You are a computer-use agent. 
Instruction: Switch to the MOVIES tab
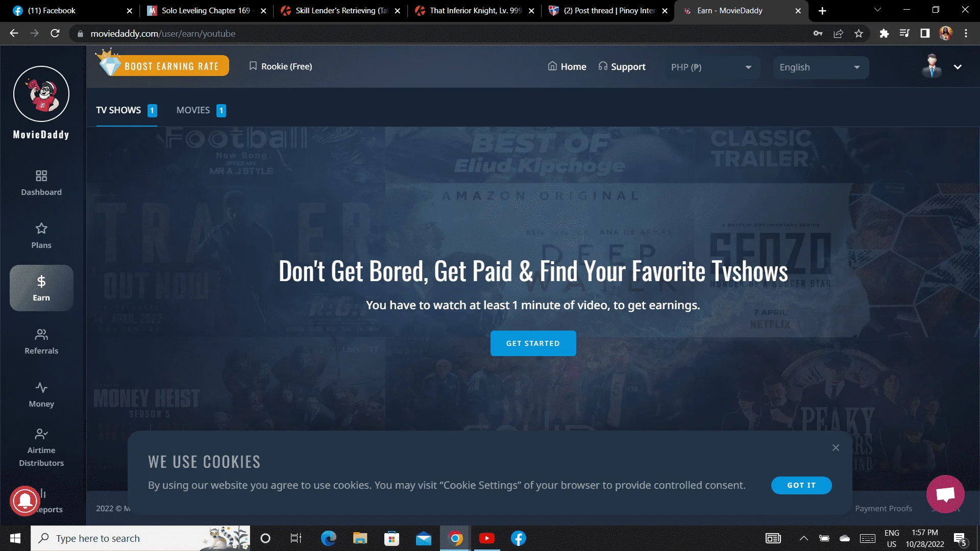(x=201, y=110)
